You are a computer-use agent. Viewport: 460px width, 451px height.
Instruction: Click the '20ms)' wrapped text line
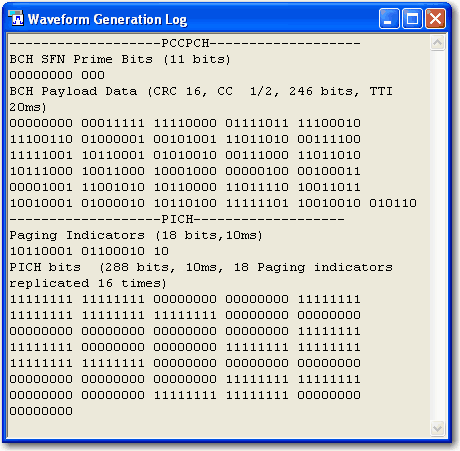click(x=28, y=107)
